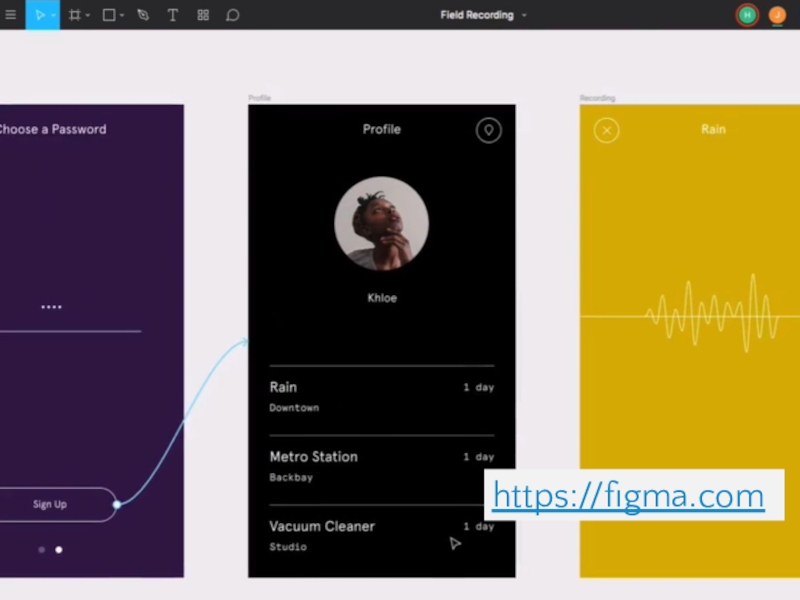The width and height of the screenshot is (800, 600).
Task: Select the Rectangle shape tool
Action: pos(108,15)
